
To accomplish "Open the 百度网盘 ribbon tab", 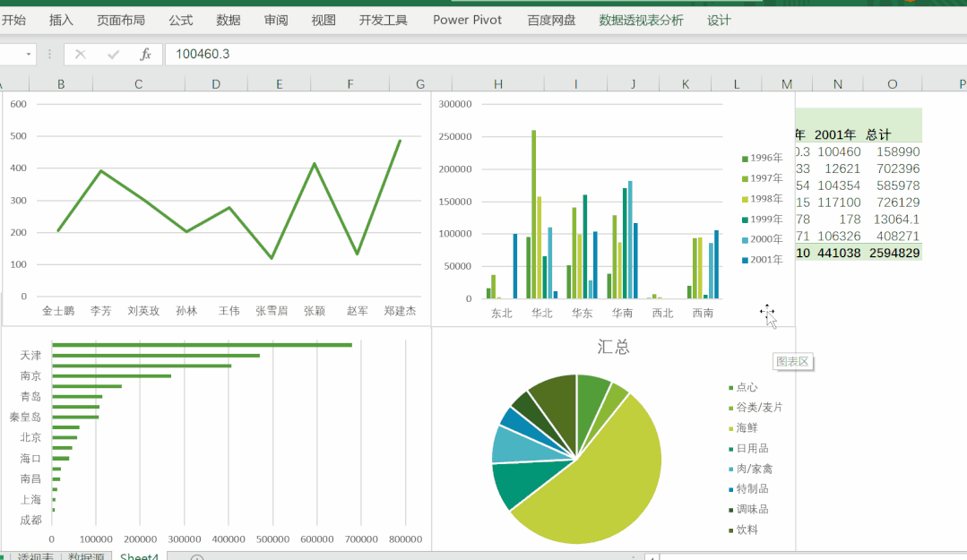I will coord(548,20).
